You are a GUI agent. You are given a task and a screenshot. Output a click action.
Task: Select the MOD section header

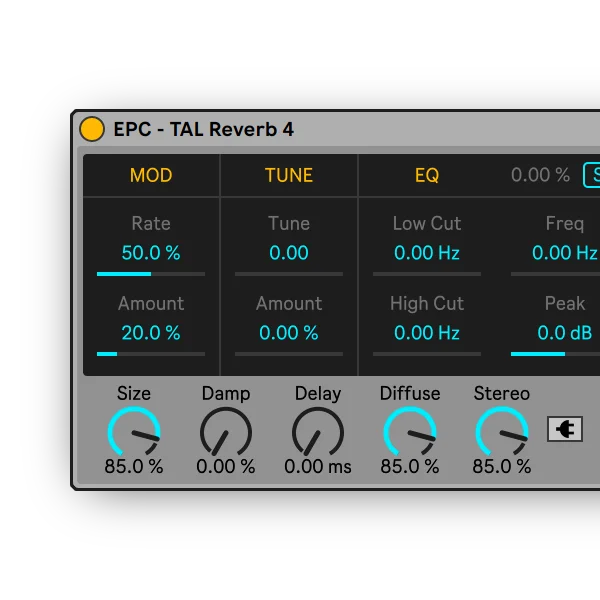click(151, 175)
